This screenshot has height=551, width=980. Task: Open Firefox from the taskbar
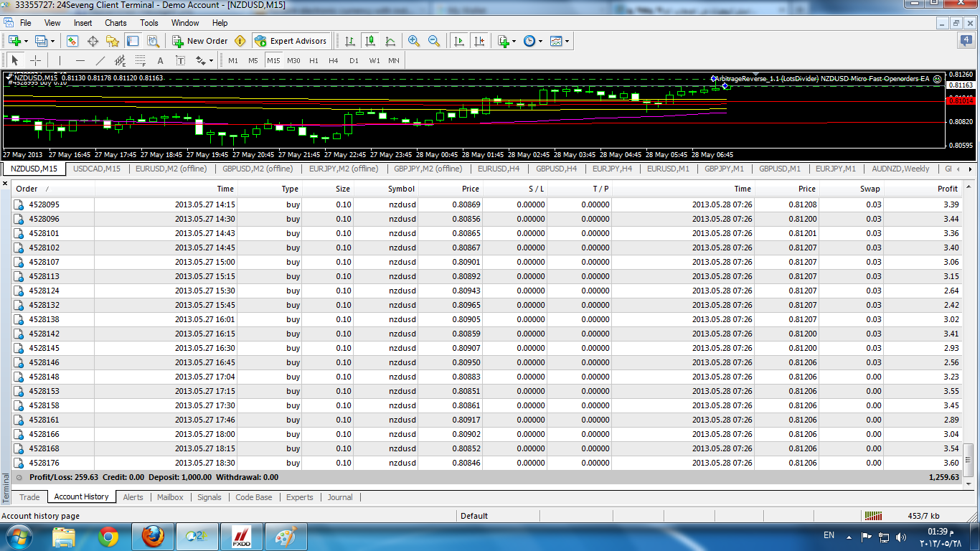(153, 537)
